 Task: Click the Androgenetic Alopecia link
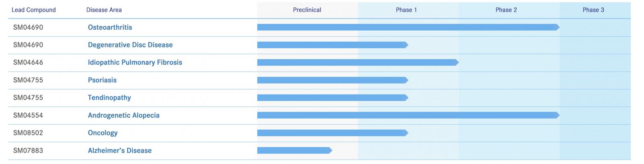124,115
